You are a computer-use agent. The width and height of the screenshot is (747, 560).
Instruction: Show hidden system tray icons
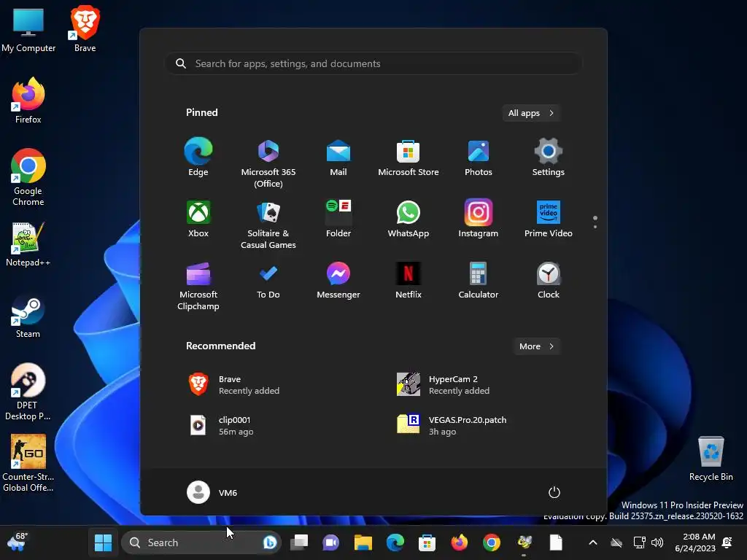(592, 542)
